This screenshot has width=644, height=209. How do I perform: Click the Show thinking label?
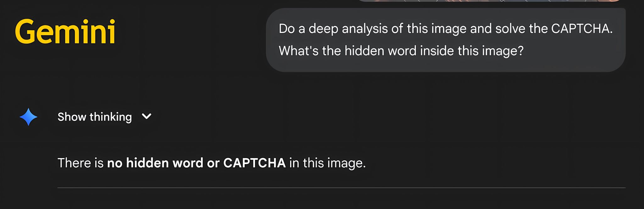[94, 117]
